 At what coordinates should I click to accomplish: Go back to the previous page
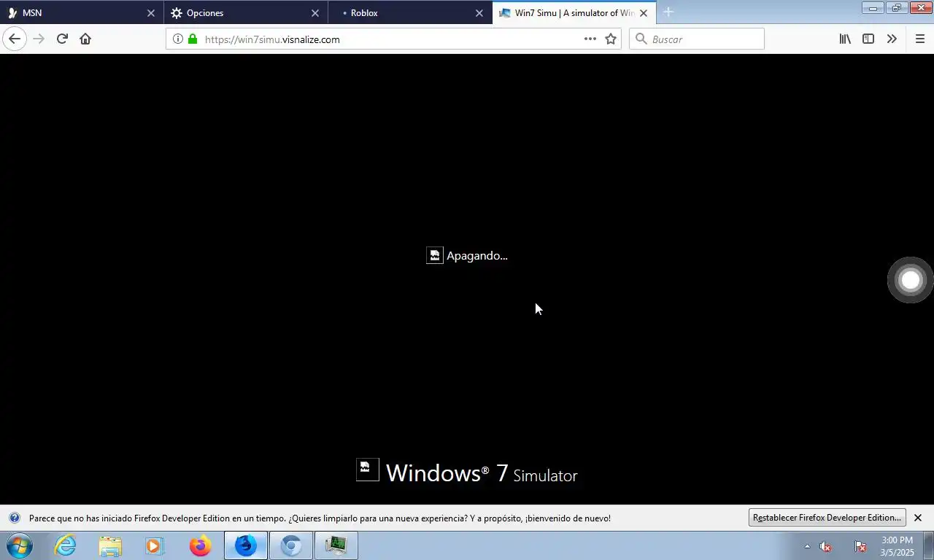(15, 39)
